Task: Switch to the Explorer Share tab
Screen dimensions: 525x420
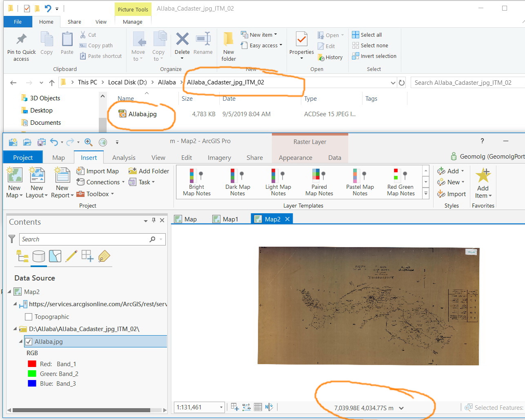Action: coord(74,22)
